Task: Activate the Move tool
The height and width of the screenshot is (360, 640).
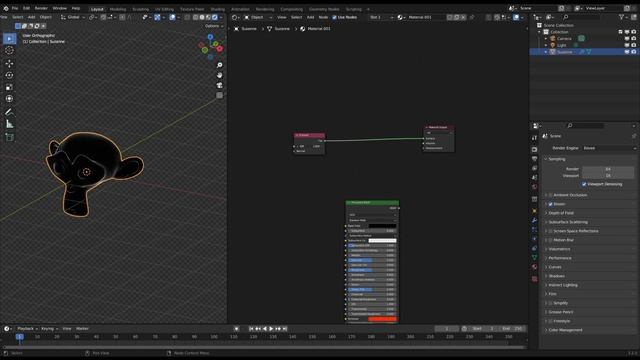Action: pos(9,63)
